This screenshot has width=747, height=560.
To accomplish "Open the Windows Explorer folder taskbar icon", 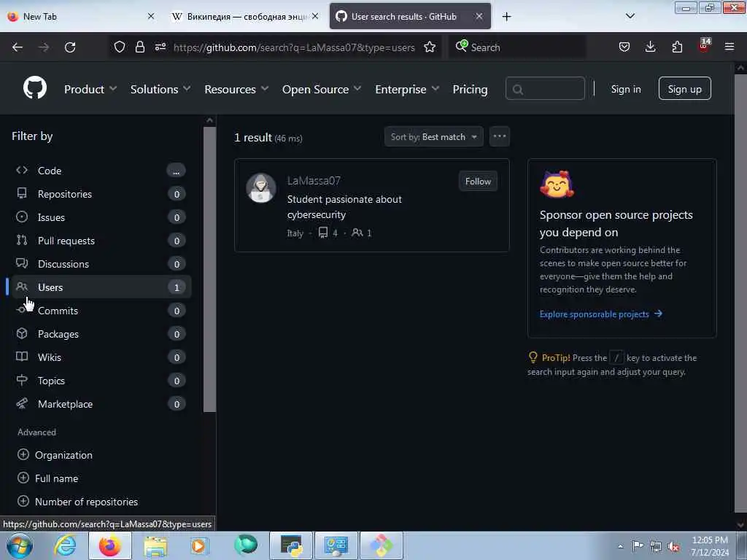I will point(155,545).
